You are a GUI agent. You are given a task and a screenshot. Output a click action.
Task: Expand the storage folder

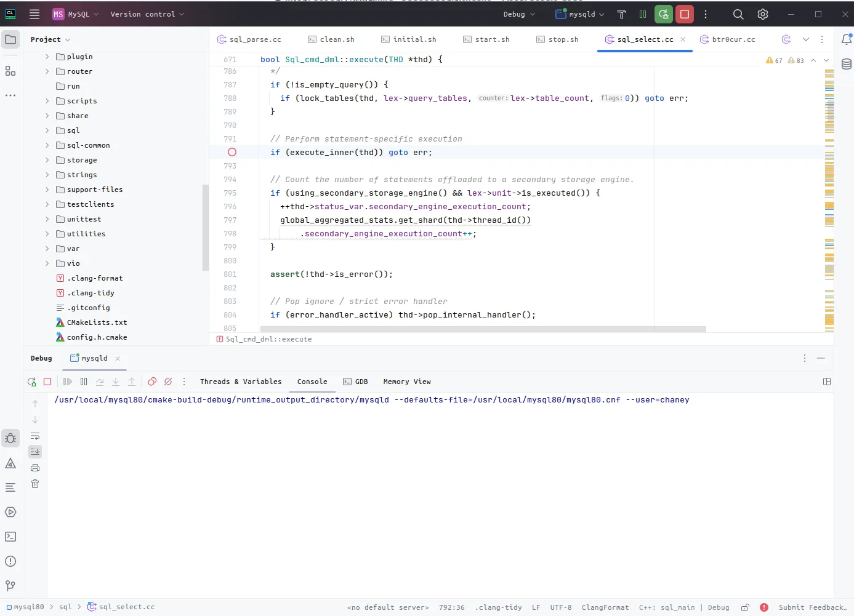point(47,160)
